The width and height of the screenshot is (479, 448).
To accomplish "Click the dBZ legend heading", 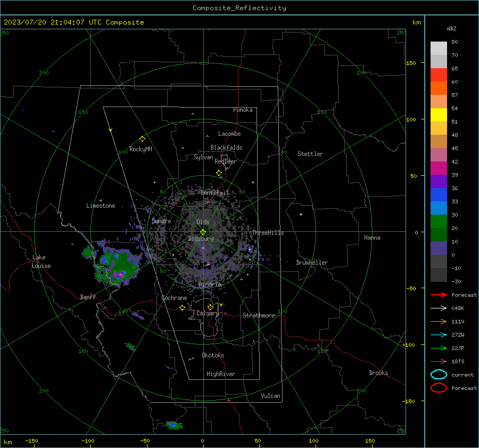I will [451, 29].
